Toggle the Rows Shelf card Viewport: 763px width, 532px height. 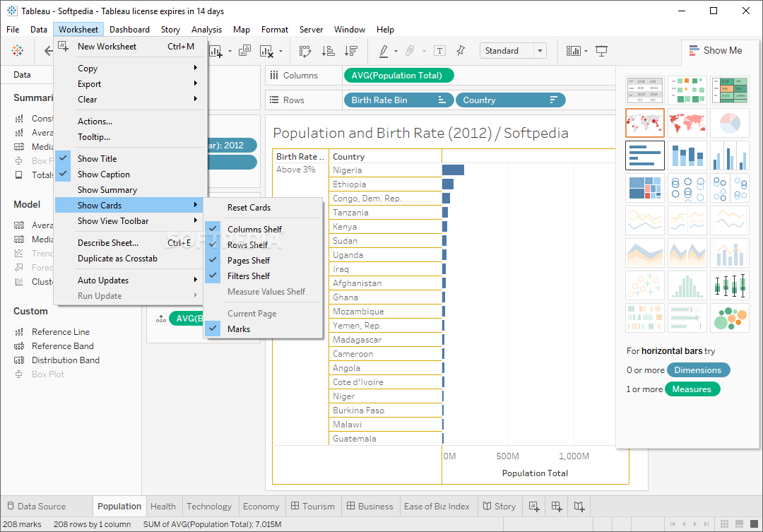tap(264, 245)
